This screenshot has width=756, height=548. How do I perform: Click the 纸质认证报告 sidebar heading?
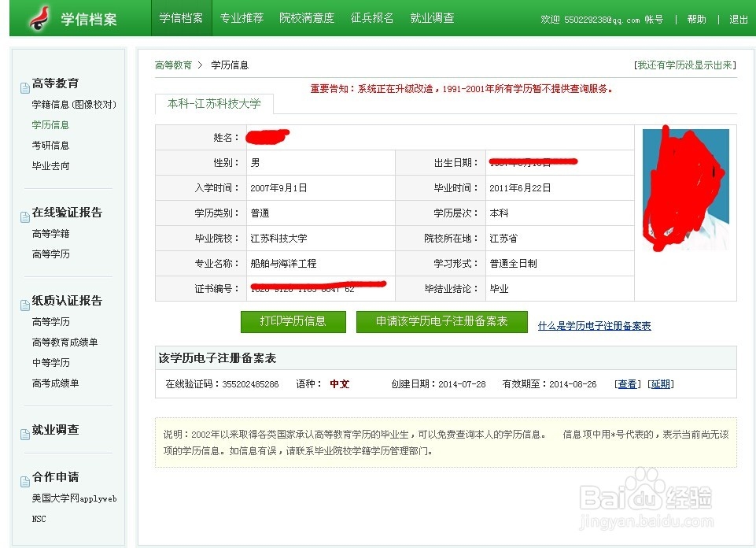coord(67,301)
